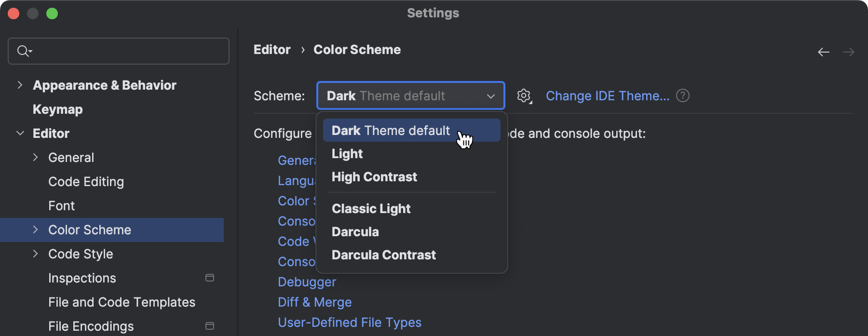Click the icon next to Inspections entry
The width and height of the screenshot is (868, 336).
pos(209,278)
